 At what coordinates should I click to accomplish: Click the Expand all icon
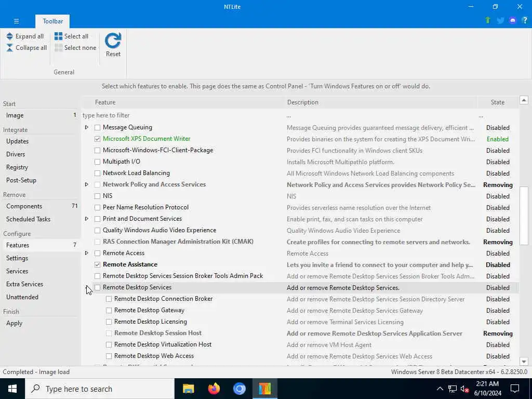click(x=9, y=36)
